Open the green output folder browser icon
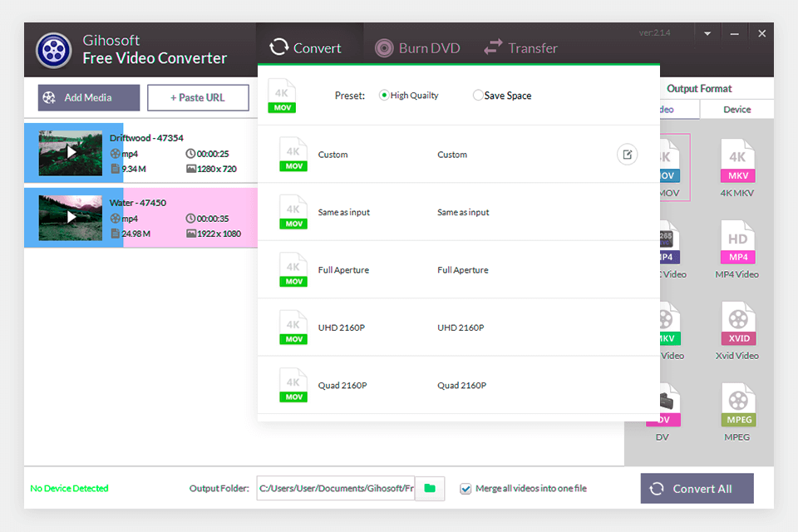This screenshot has height=532, width=798. 430,489
